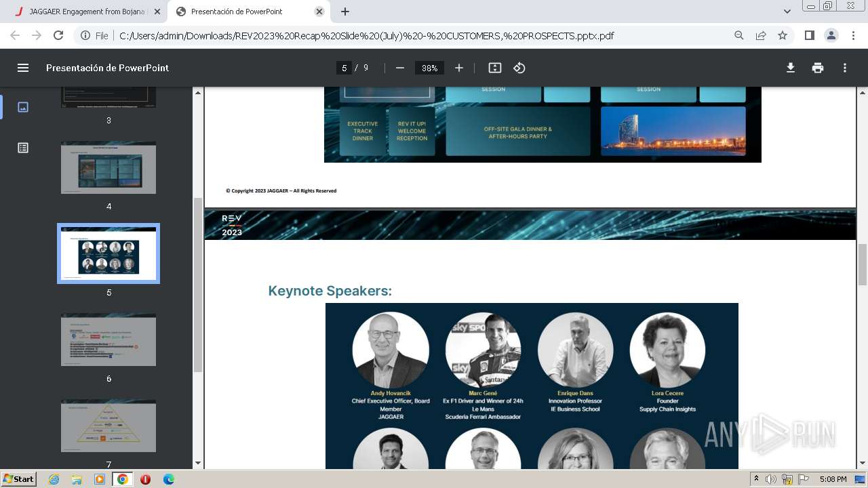This screenshot has height=488, width=868.
Task: Jump to page 7 thumbnail
Action: (x=108, y=426)
